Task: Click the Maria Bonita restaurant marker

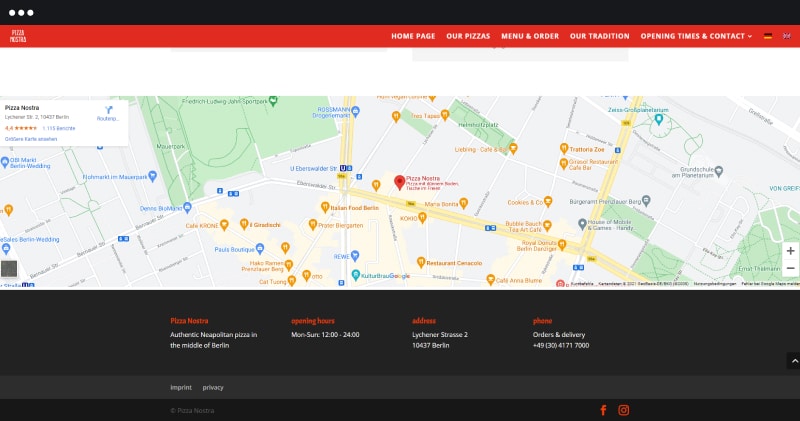Action: [463, 204]
